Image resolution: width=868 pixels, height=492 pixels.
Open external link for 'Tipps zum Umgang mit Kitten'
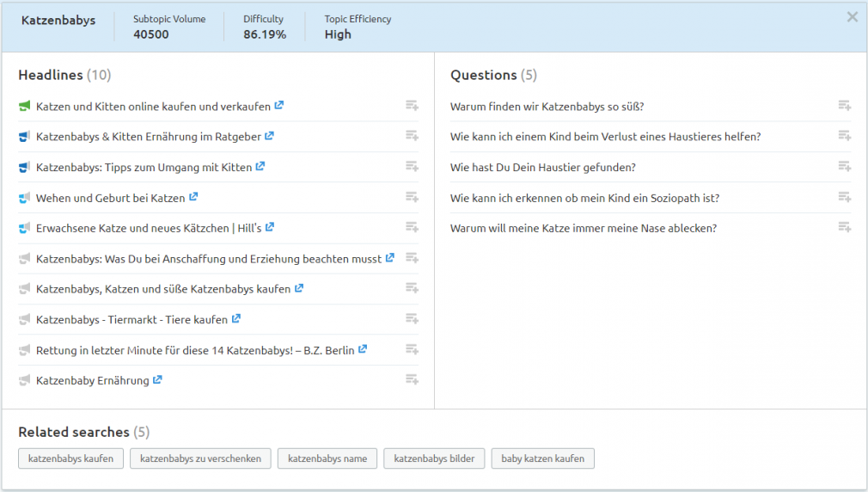coord(260,166)
